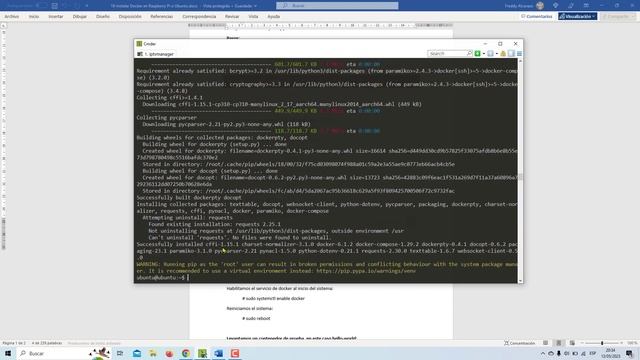The width and height of the screenshot is (640, 360).
Task: Switch to Word on the taskbar
Action: (x=218, y=353)
